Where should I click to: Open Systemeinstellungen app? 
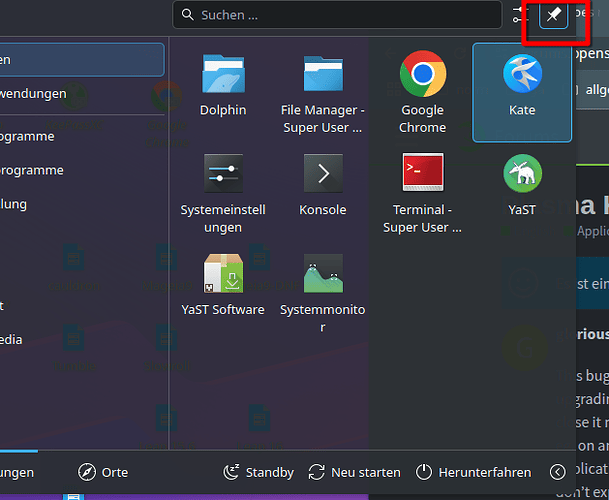tap(223, 193)
